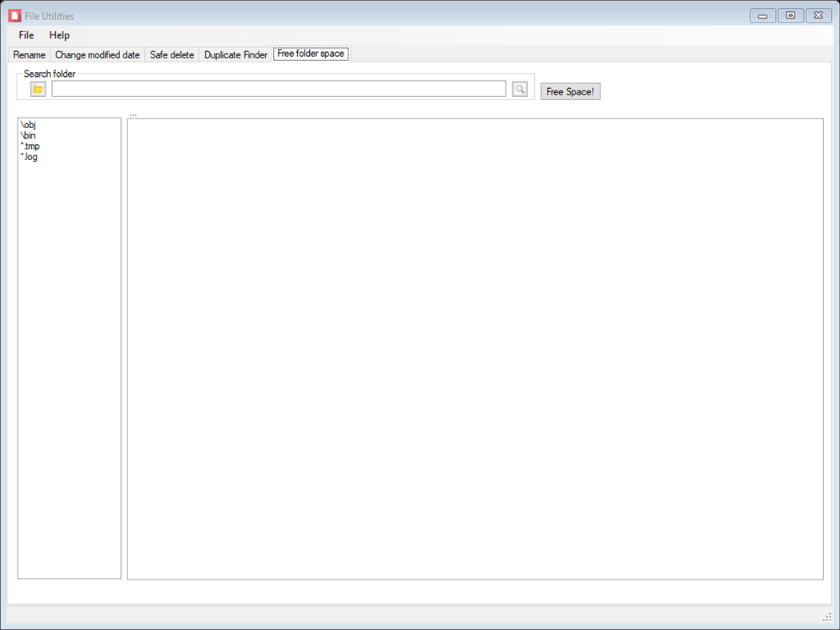Open the Change modified date tab
The image size is (840, 630).
click(x=98, y=54)
